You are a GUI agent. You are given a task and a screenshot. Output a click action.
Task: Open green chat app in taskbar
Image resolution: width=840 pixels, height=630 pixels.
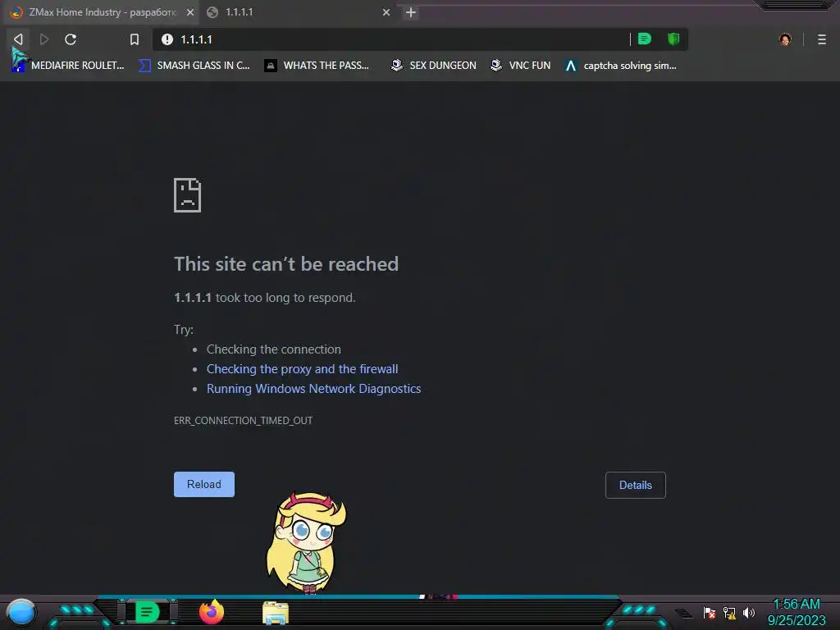click(x=147, y=612)
